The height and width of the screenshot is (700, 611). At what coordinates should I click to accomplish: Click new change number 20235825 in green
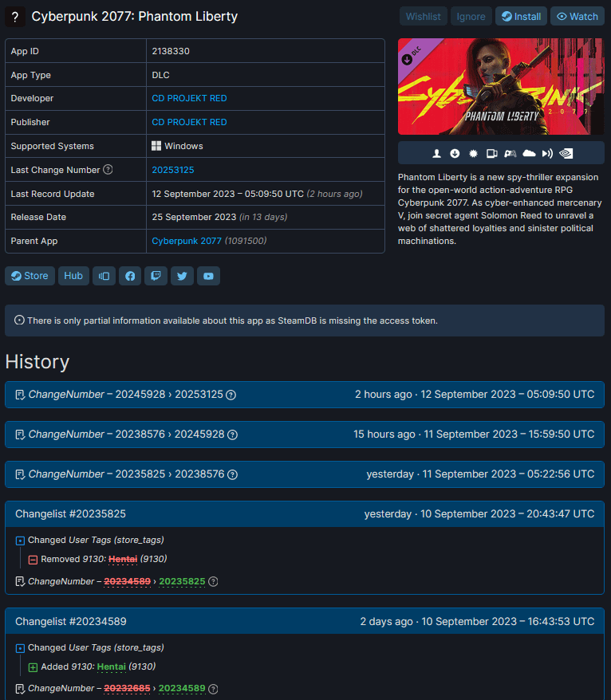pos(182,581)
